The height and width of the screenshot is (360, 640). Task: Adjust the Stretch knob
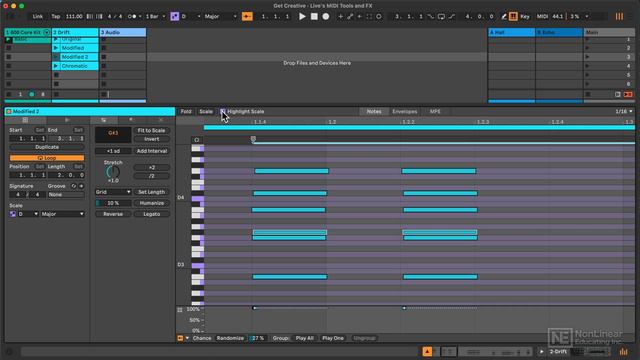(x=113, y=172)
